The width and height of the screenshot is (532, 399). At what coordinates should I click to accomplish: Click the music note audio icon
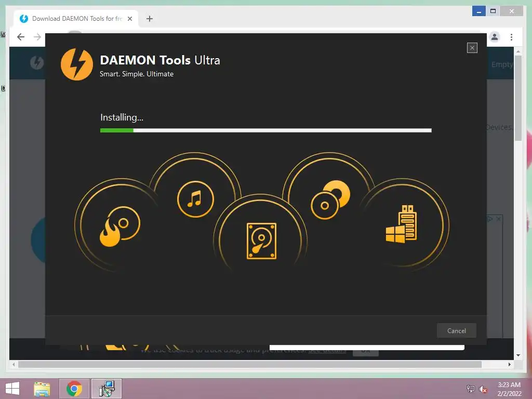[x=195, y=199]
